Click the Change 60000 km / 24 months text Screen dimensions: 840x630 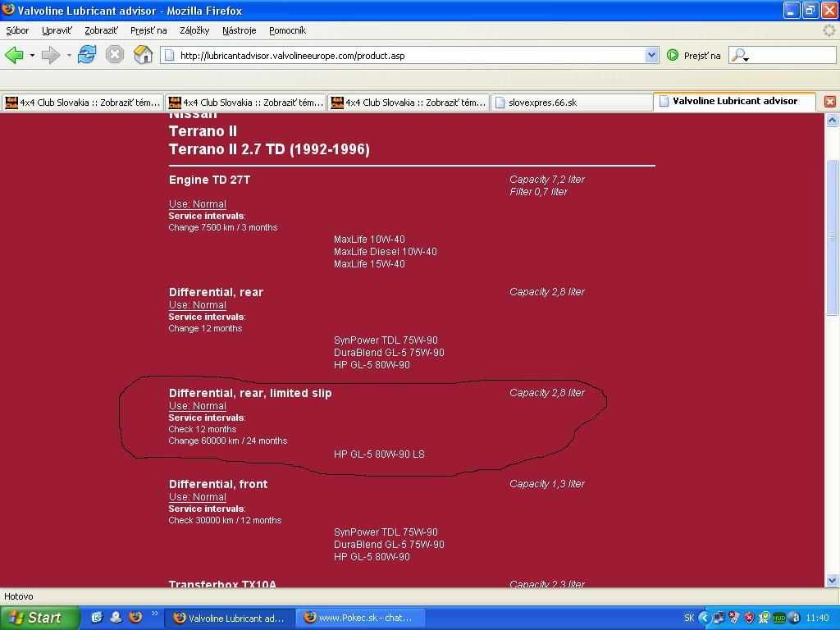coord(228,441)
